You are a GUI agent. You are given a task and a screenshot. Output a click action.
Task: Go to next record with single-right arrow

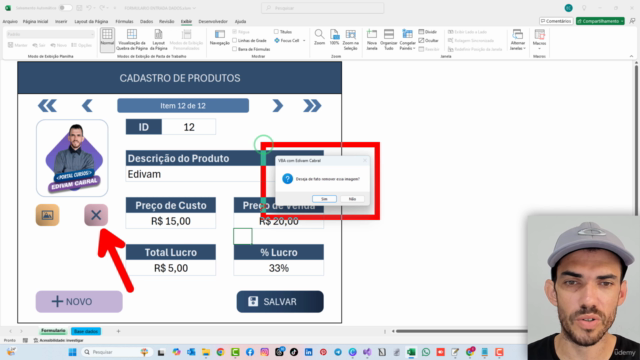[278, 106]
